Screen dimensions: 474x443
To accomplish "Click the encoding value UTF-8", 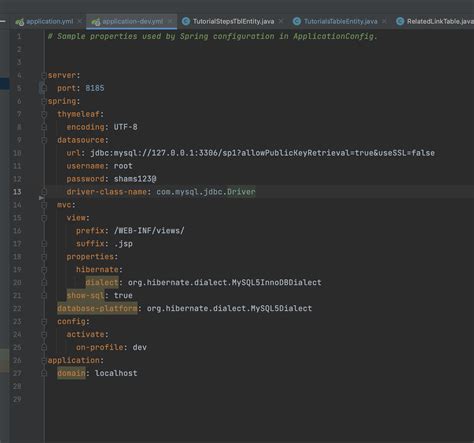I will pos(125,127).
